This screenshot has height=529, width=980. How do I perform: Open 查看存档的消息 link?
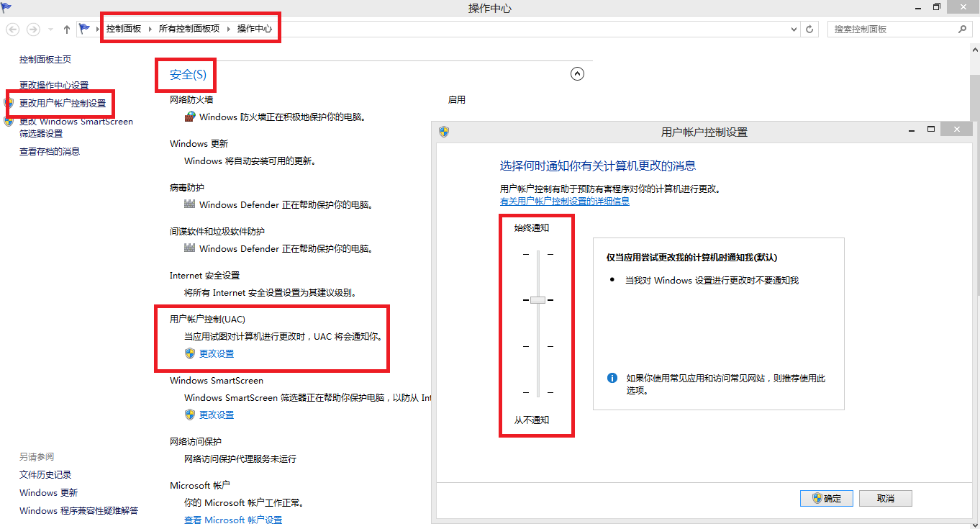click(x=50, y=151)
